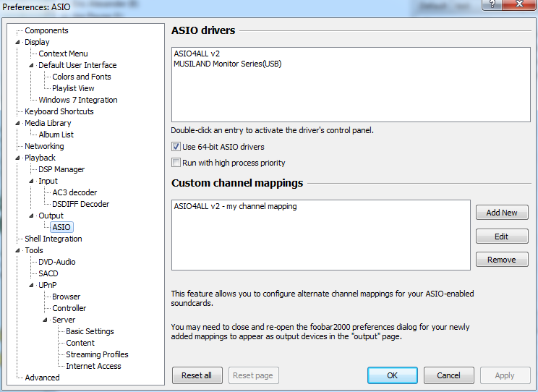This screenshot has height=392, width=538.
Task: Select Tools label in tree
Action: (x=33, y=250)
